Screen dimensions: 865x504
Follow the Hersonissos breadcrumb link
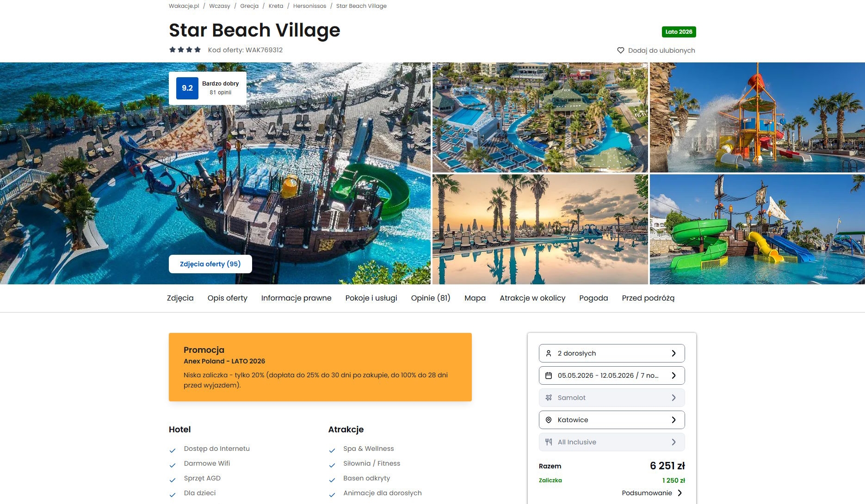(x=309, y=6)
